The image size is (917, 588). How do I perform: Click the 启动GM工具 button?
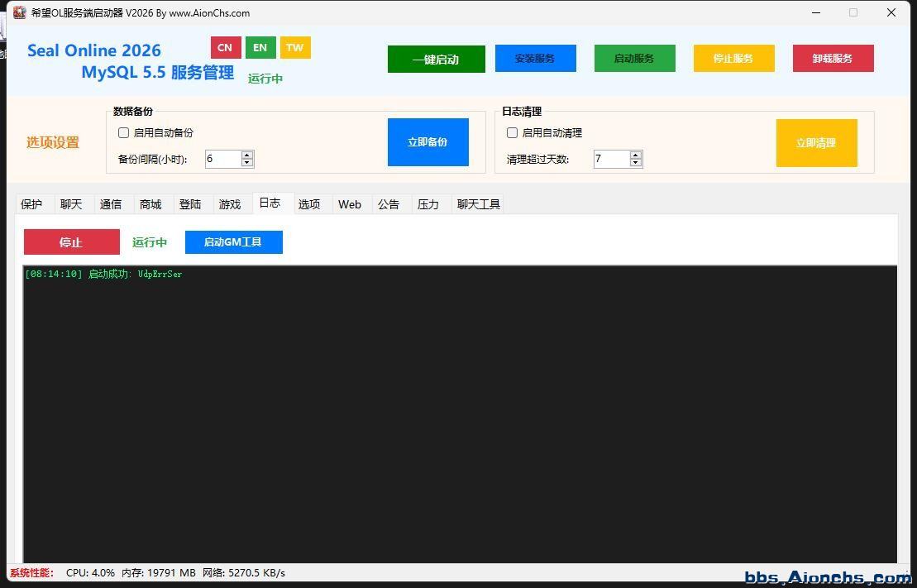233,242
